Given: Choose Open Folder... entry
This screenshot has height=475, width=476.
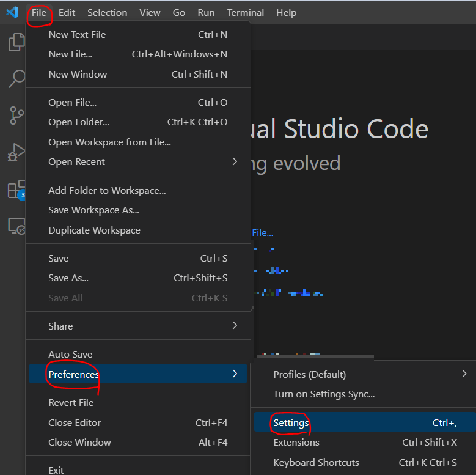Looking at the screenshot, I should pyautogui.click(x=138, y=122).
